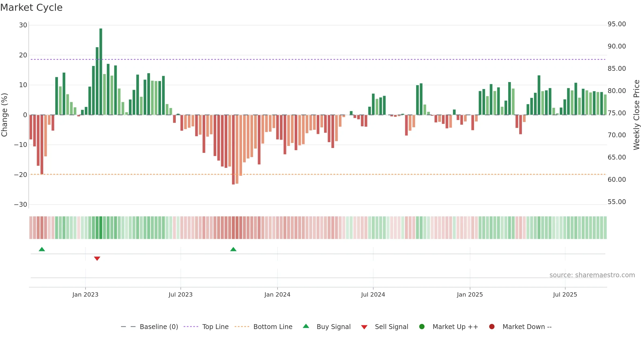644x362 pixels.
Task: Click the Buy Signal legend triangle icon
Action: tap(306, 326)
